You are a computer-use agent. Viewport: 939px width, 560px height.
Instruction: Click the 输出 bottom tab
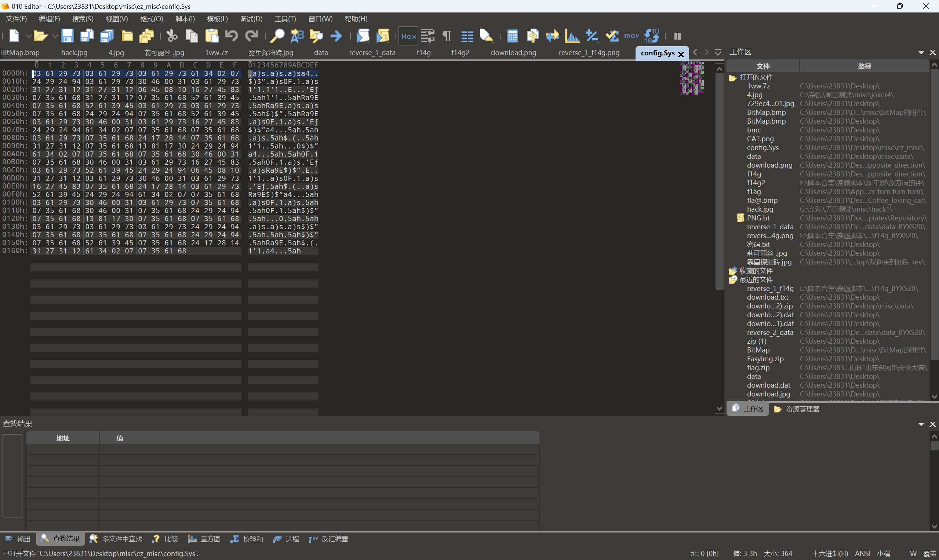(18, 539)
